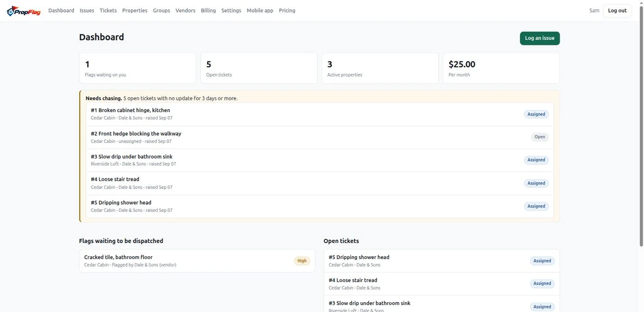The width and height of the screenshot is (644, 312).
Task: Click the Open tickets section heading
Action: 341,241
